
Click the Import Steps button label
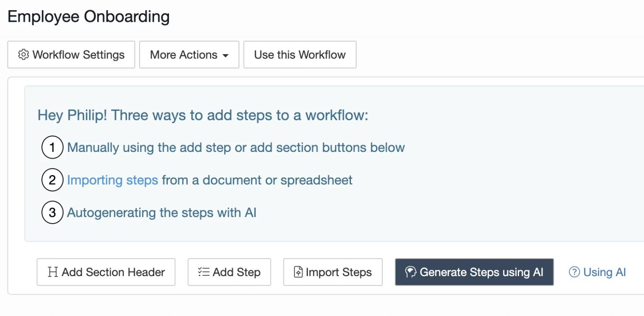click(x=339, y=272)
